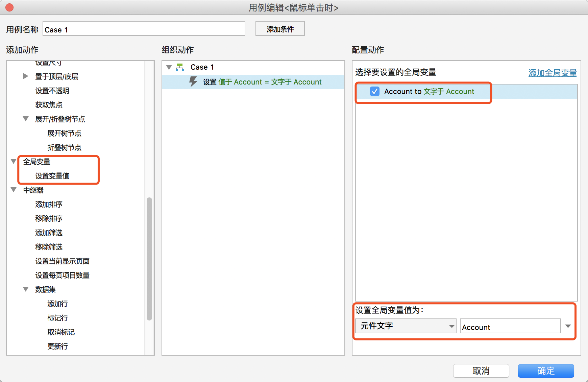Toggle the Account variable checkbox

coord(374,91)
